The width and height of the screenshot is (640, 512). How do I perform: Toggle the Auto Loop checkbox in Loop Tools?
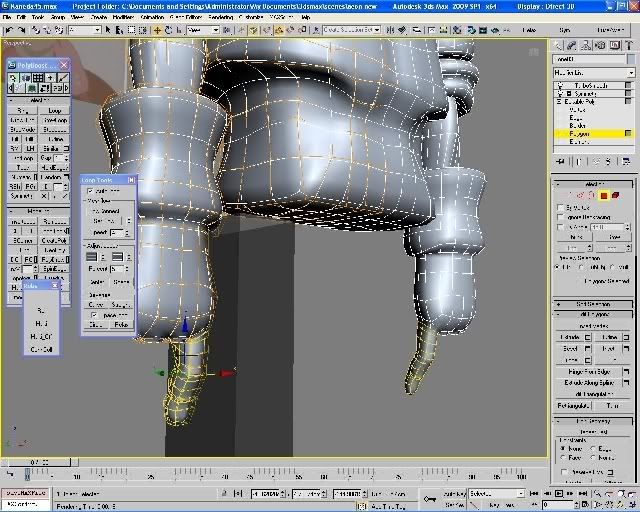[x=90, y=191]
